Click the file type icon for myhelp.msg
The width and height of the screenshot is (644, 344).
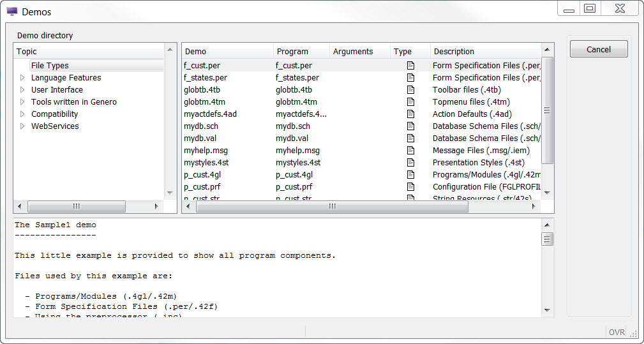pyautogui.click(x=410, y=150)
